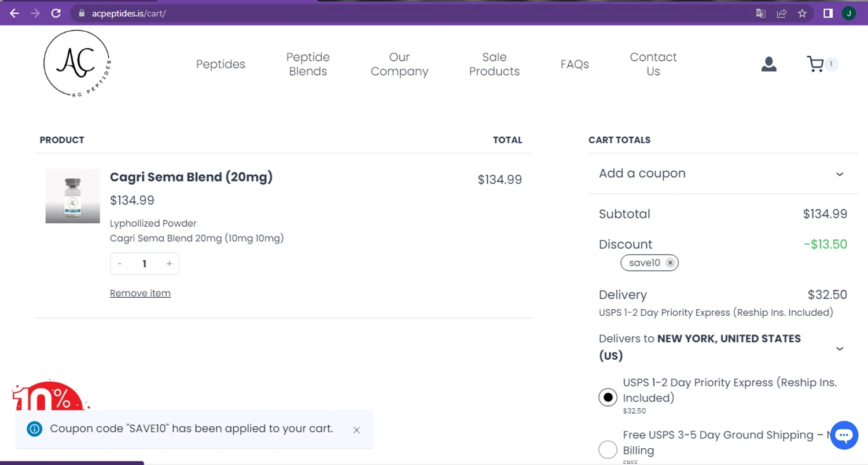Go to Sale Products page
The image size is (868, 465).
(494, 64)
